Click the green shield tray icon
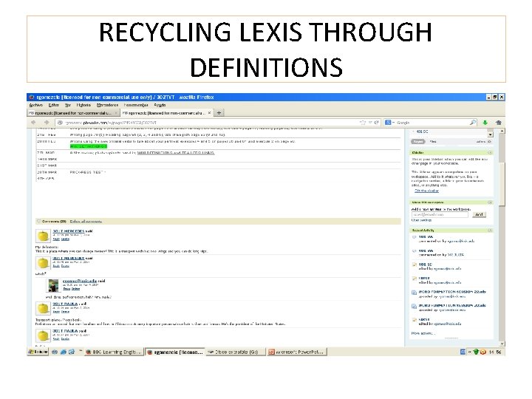 point(476,352)
